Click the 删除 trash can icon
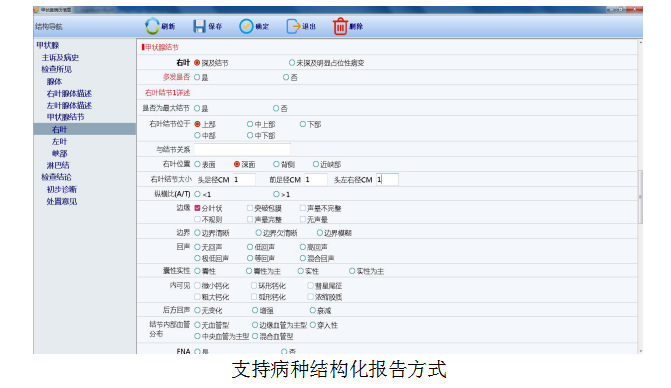Screen dimensions: 671x388 pyautogui.click(x=340, y=26)
